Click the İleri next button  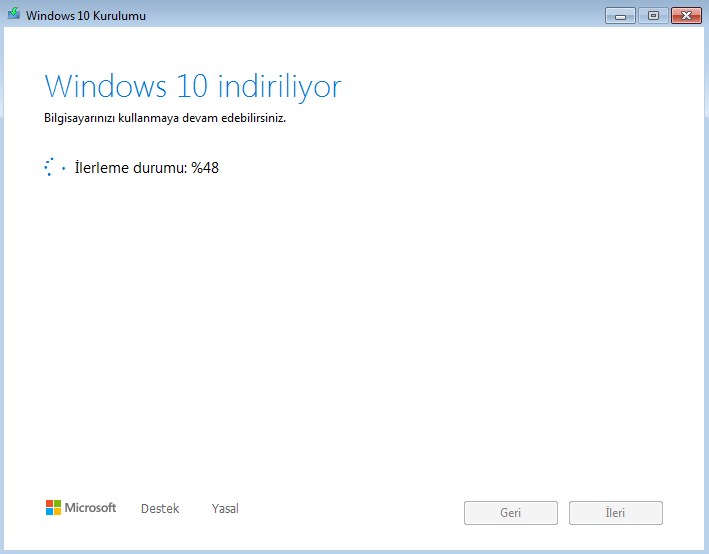tap(615, 513)
